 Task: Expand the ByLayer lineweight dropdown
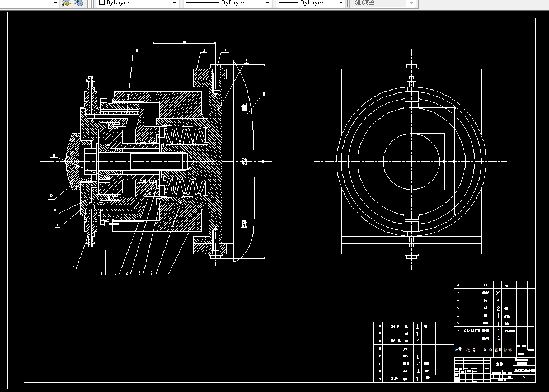click(341, 3)
